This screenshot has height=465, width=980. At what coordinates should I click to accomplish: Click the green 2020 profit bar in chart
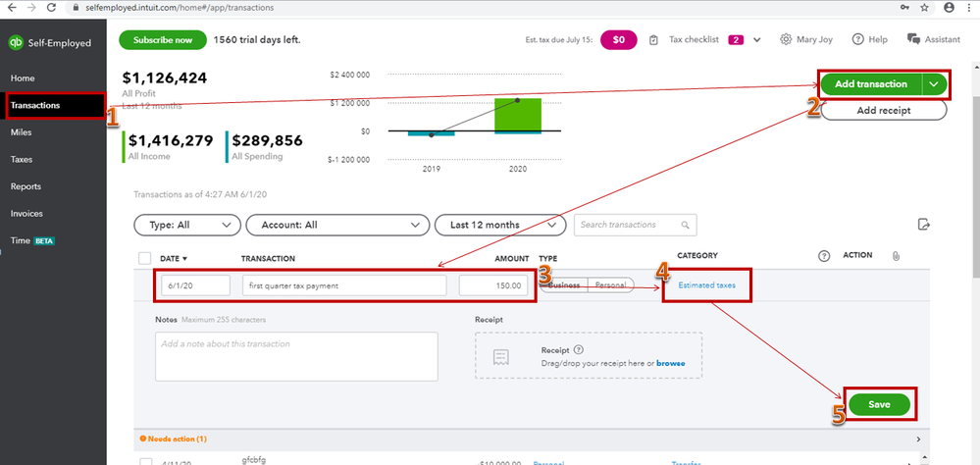(518, 115)
